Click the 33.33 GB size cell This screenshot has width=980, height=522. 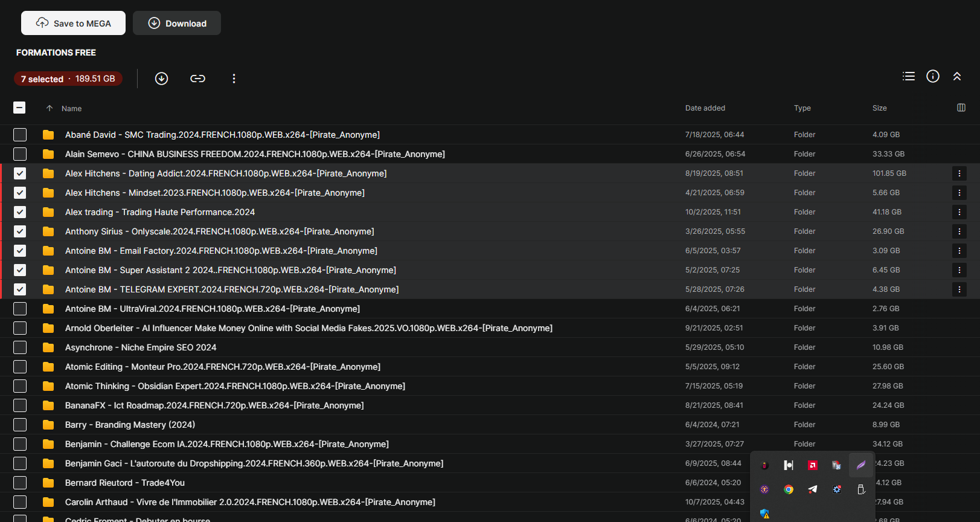click(887, 154)
